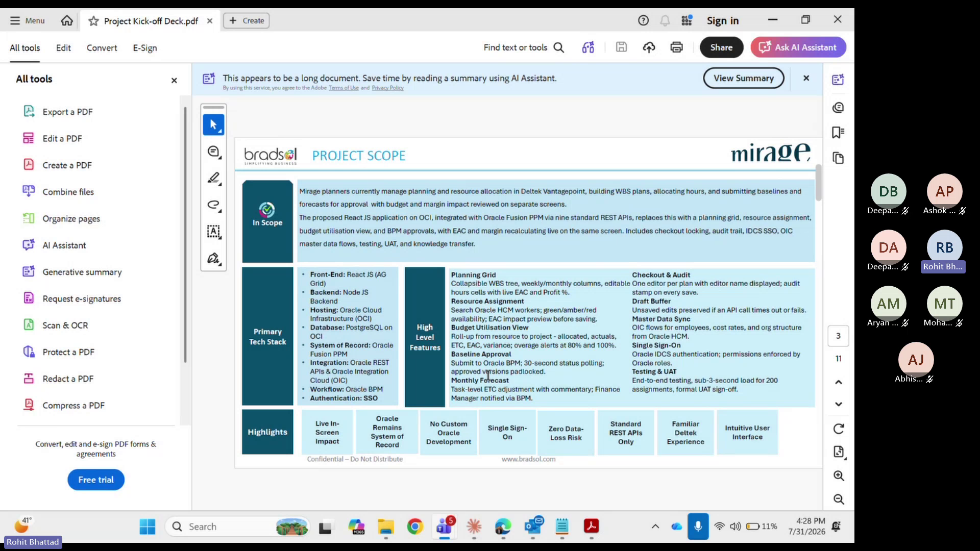
Task: Choose the Select arrow tool
Action: click(x=213, y=125)
